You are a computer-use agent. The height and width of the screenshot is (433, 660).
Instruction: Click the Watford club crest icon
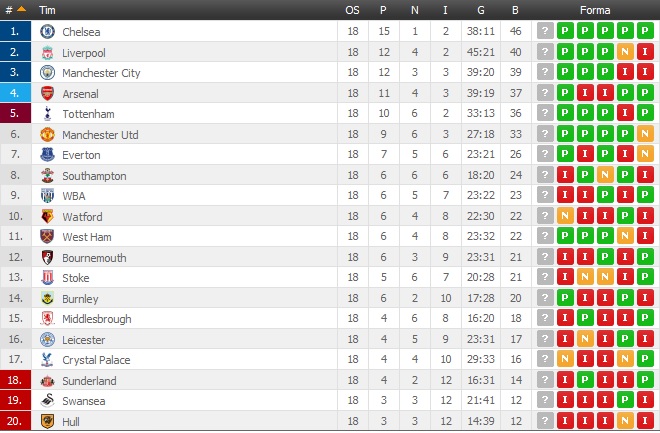point(47,216)
